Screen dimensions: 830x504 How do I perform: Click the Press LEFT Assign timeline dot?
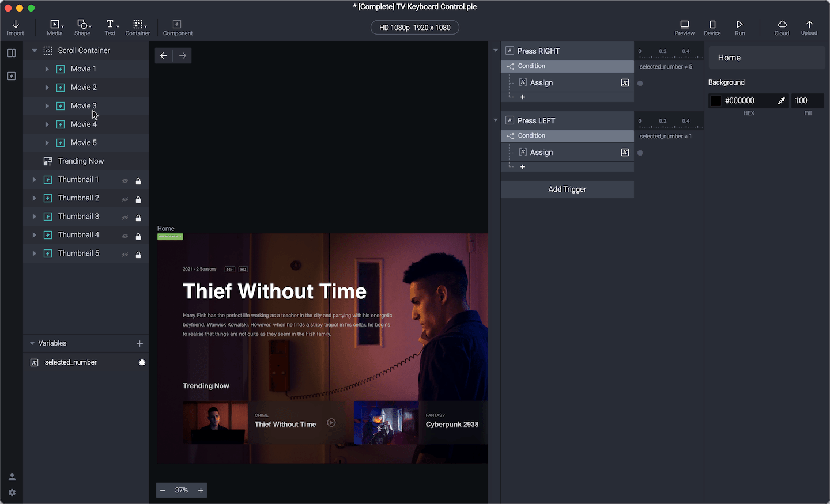coord(640,153)
